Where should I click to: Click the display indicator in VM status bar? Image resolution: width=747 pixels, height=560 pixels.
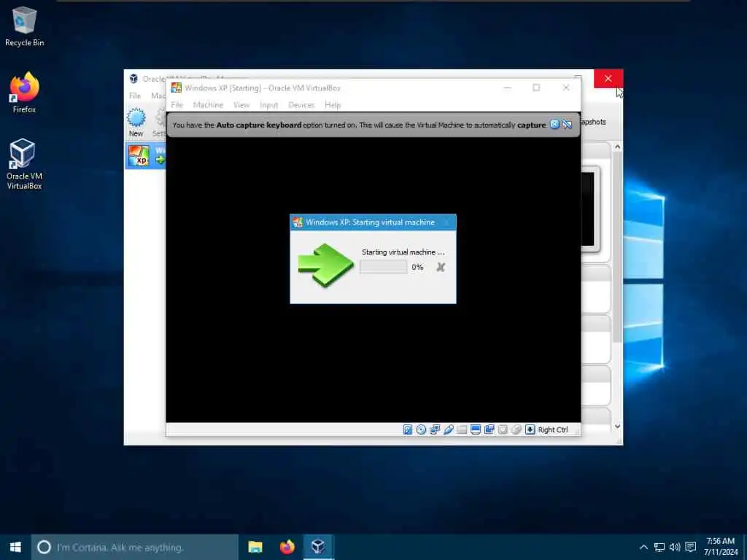[476, 429]
